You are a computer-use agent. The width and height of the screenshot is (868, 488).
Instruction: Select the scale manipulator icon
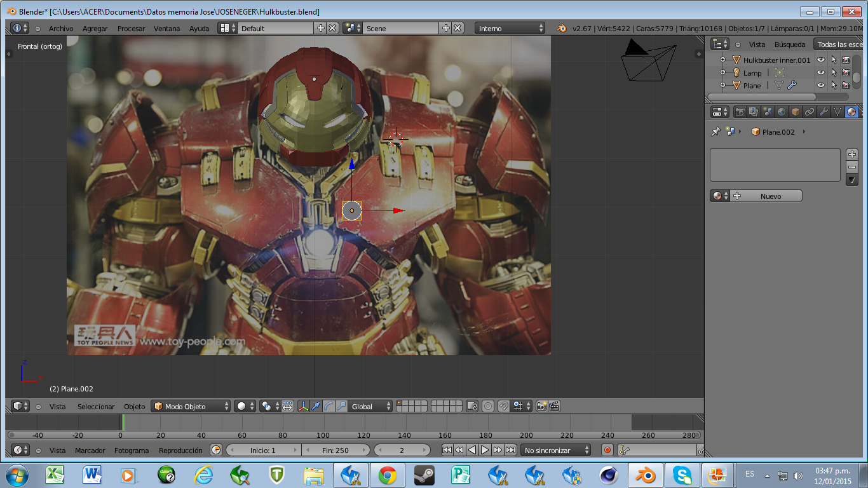(x=341, y=406)
